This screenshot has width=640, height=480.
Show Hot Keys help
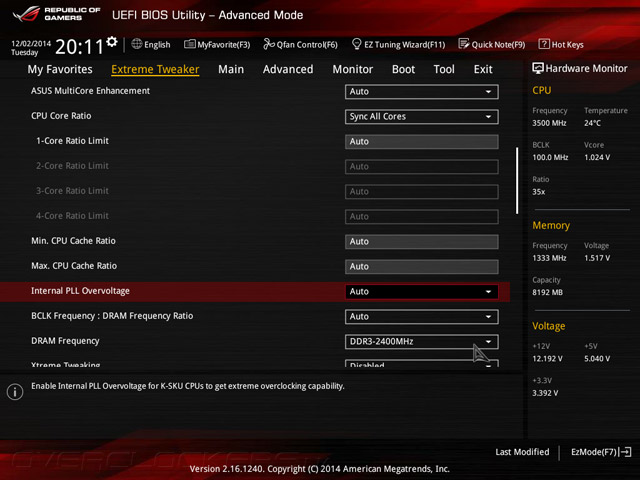[561, 44]
